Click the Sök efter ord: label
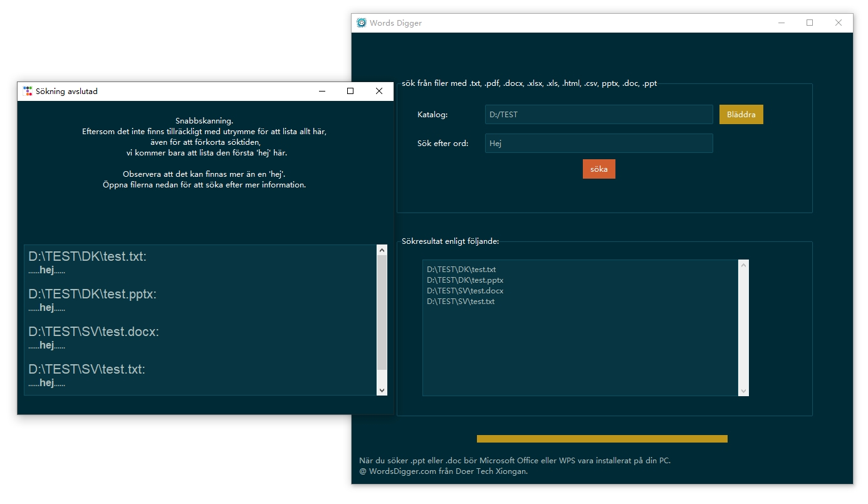The image size is (868, 504). coord(443,144)
